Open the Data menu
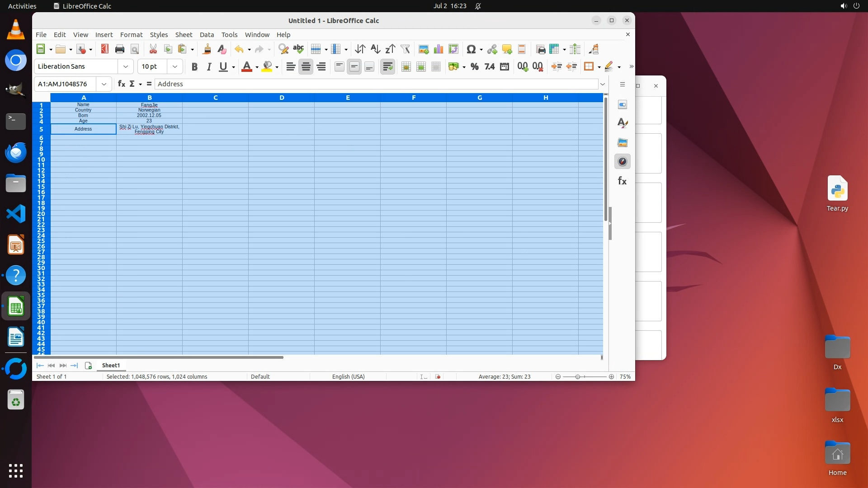The width and height of the screenshot is (868, 488). tap(207, 35)
